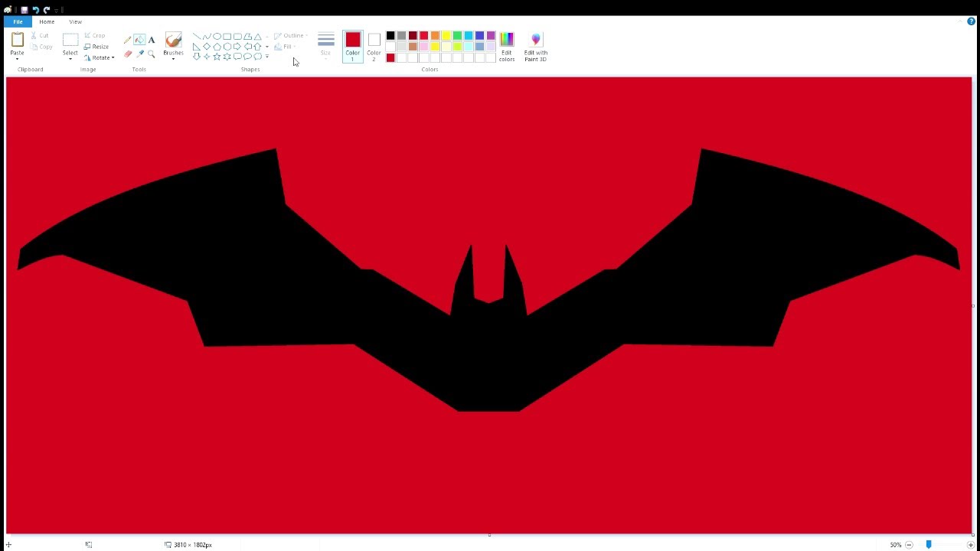Expand the Brushes dropdown arrow
The width and height of the screenshot is (980, 551).
(x=173, y=59)
